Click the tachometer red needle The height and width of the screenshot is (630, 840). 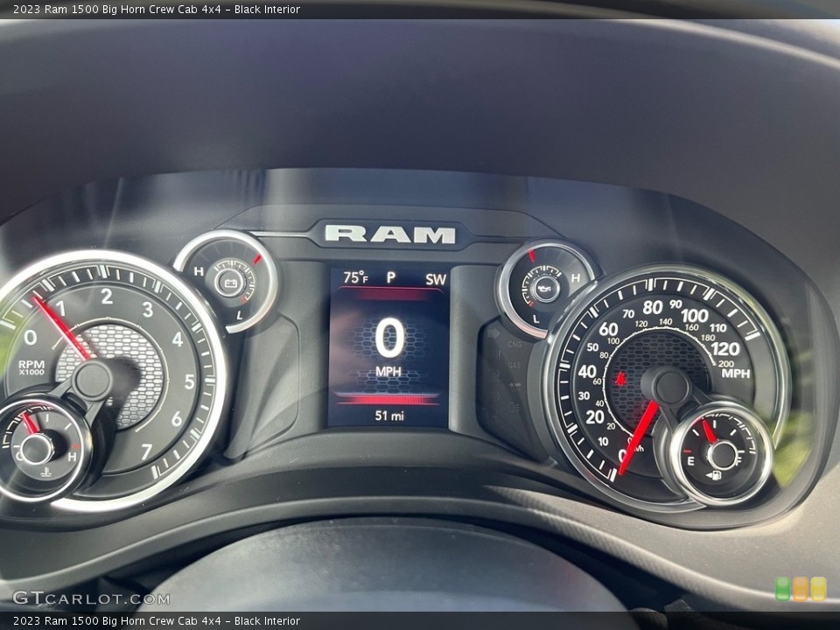(61, 328)
